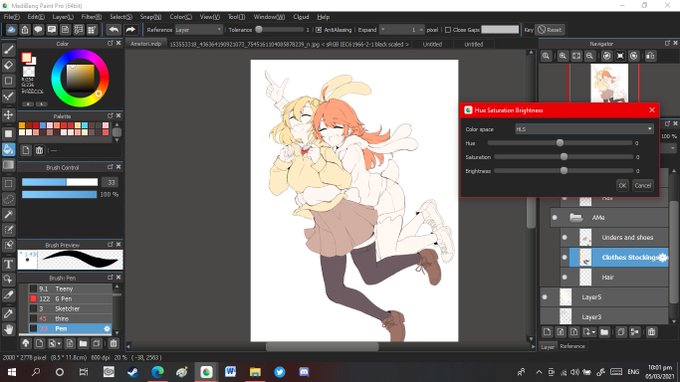The image size is (680, 382).
Task: Toggle visibility of the AMe folder layer
Action: coord(554,217)
